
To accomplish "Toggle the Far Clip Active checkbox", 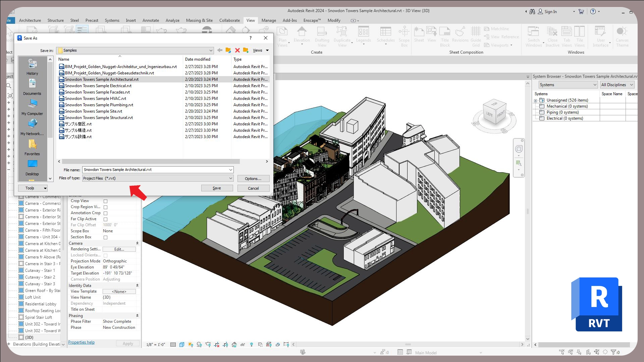I will (x=105, y=219).
